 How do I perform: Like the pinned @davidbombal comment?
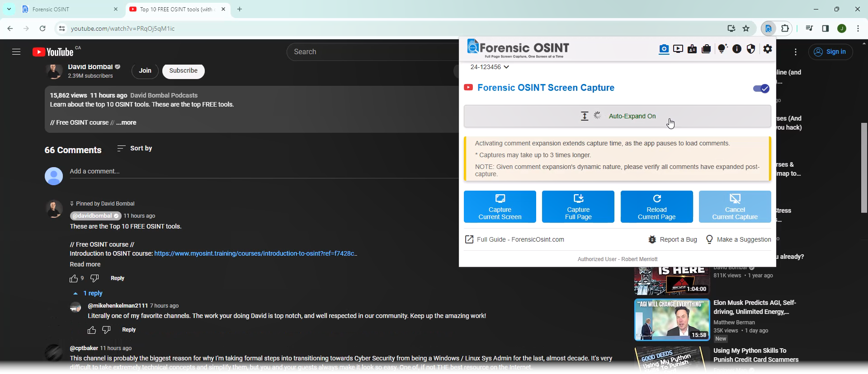click(x=74, y=278)
